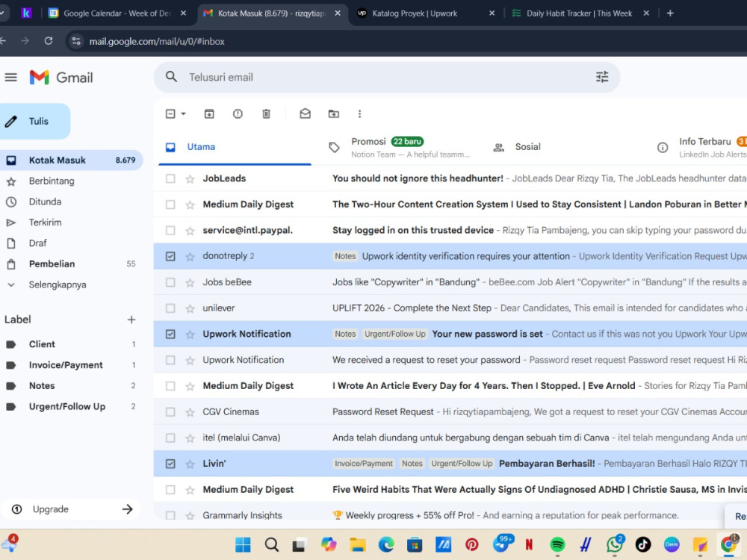Open the select dropdown arrow beside checkbox
747x560 pixels.
[184, 113]
